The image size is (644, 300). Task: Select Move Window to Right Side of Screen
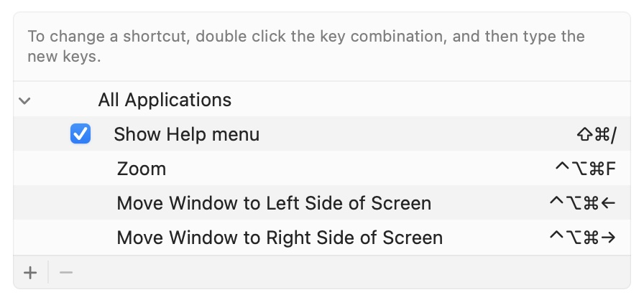279,238
